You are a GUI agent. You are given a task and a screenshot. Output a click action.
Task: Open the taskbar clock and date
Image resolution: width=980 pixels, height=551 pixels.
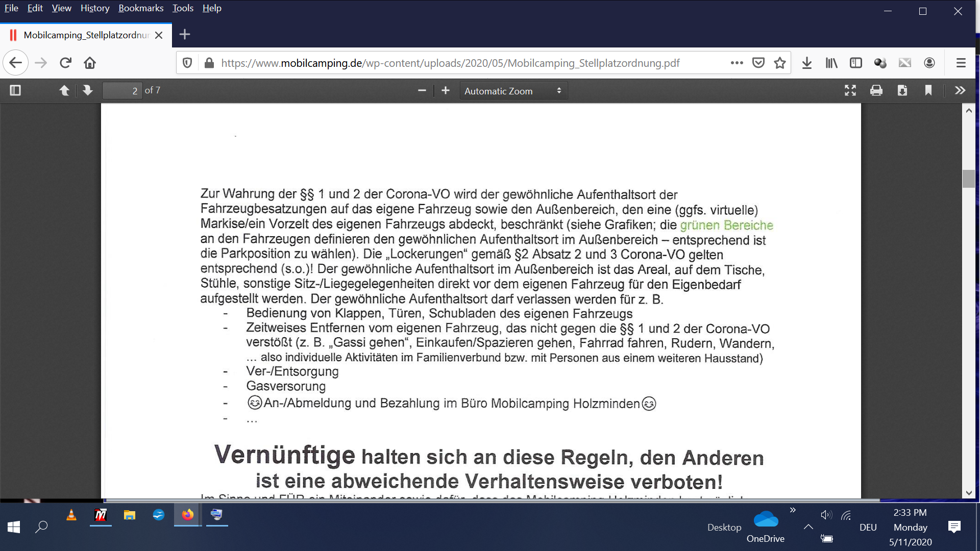click(x=910, y=527)
